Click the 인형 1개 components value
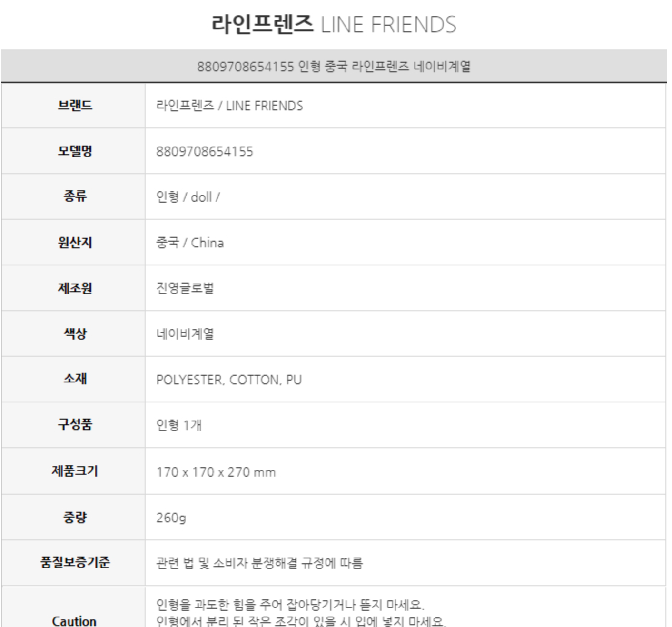This screenshot has height=627, width=672. tap(179, 425)
